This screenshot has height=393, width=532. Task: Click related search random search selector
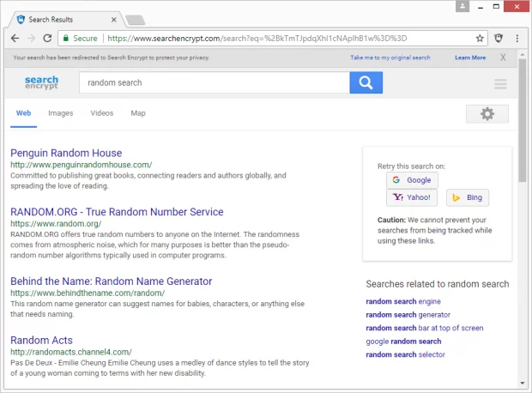pyautogui.click(x=405, y=354)
